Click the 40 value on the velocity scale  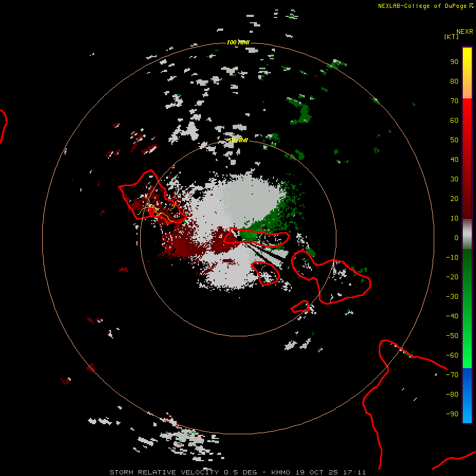click(x=454, y=160)
